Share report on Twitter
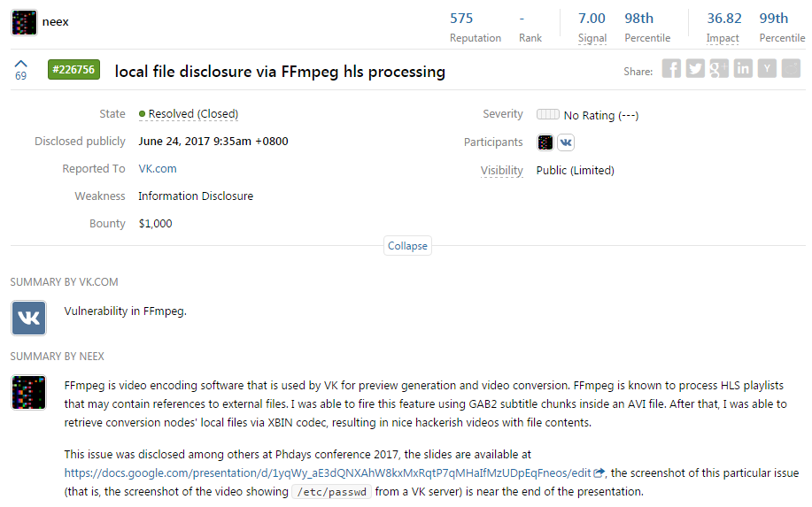Screen dimensions: 812x507 coord(695,68)
